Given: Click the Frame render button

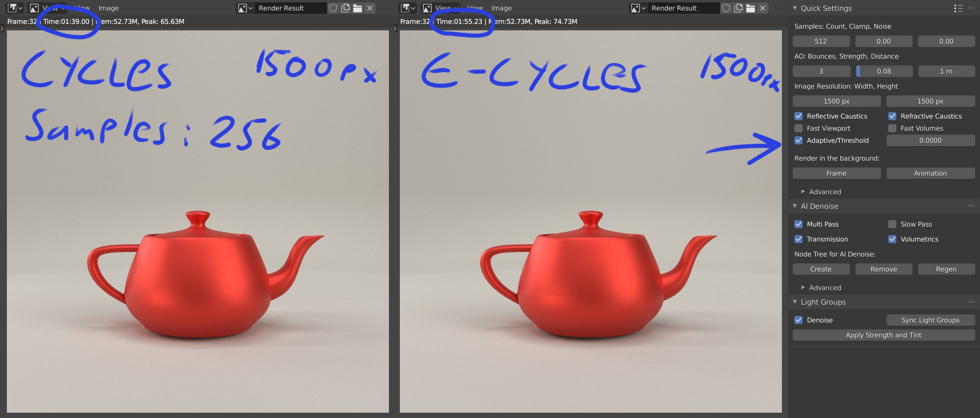Looking at the screenshot, I should point(836,173).
